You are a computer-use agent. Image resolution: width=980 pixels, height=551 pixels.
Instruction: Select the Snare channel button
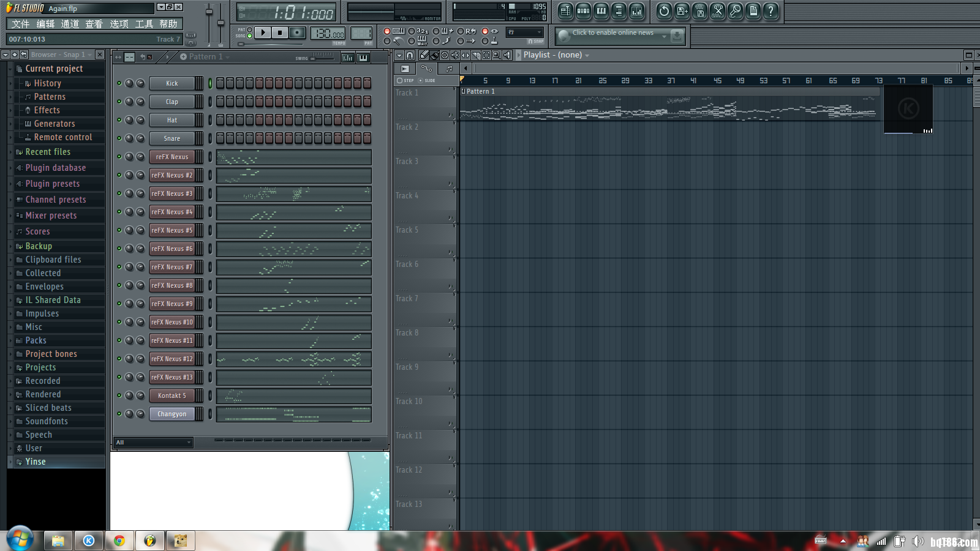tap(172, 138)
